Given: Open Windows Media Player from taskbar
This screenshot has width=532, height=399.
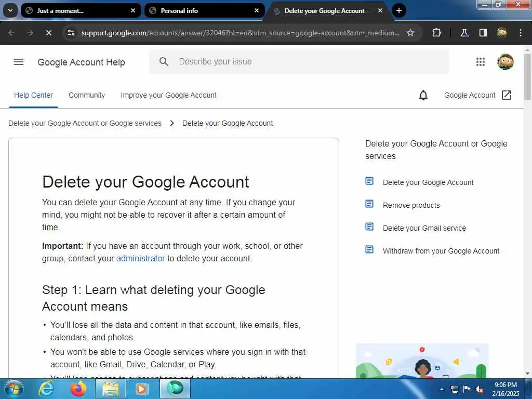Looking at the screenshot, I should 141,389.
